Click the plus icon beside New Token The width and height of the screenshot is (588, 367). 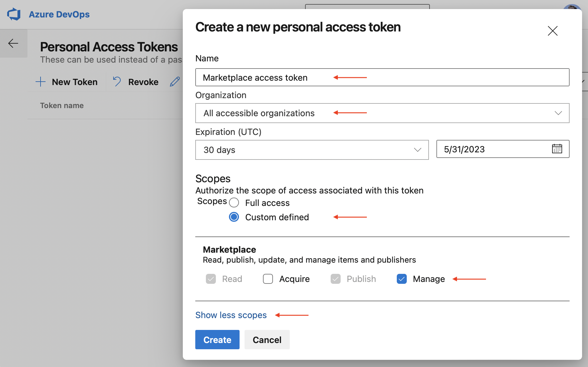point(40,82)
